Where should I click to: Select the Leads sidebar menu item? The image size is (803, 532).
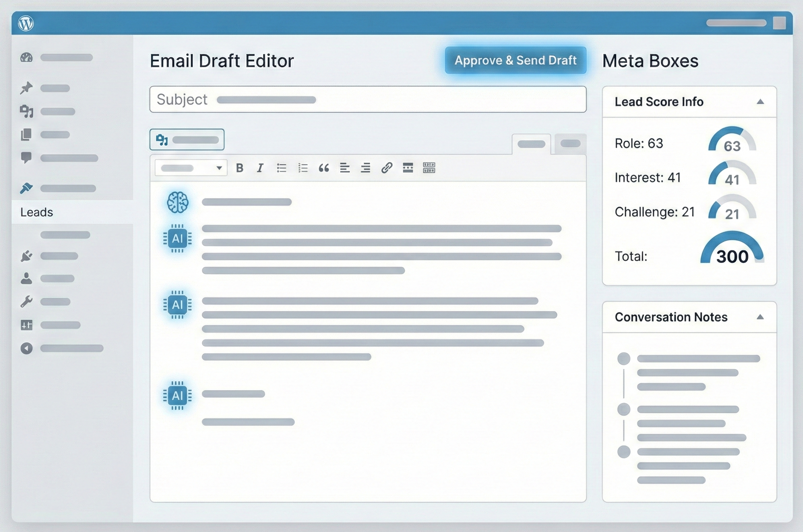pyautogui.click(x=37, y=212)
